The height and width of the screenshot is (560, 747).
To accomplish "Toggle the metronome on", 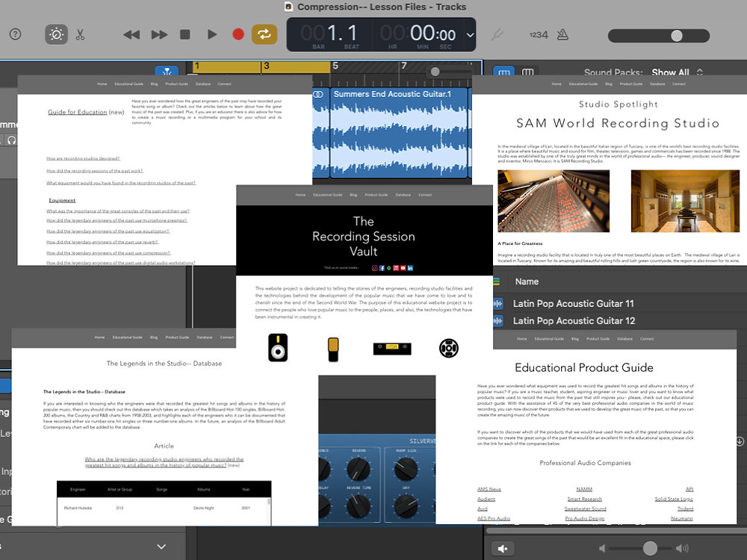I will [x=562, y=36].
